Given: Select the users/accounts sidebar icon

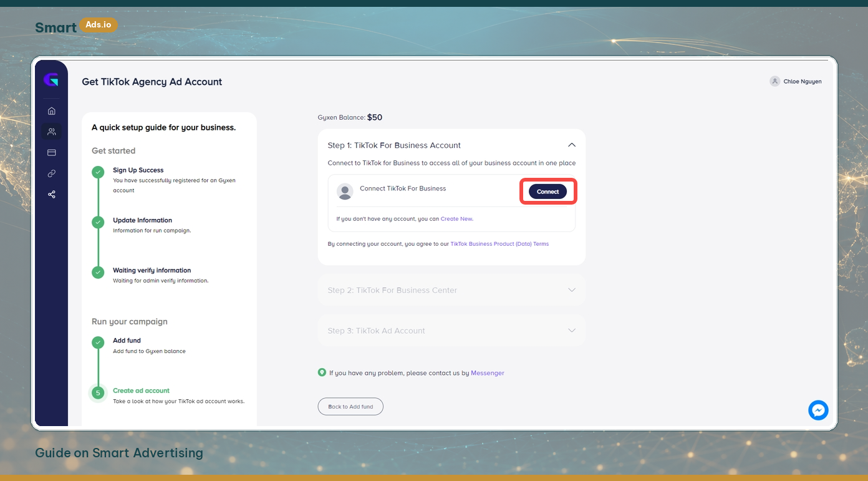Looking at the screenshot, I should pos(52,132).
